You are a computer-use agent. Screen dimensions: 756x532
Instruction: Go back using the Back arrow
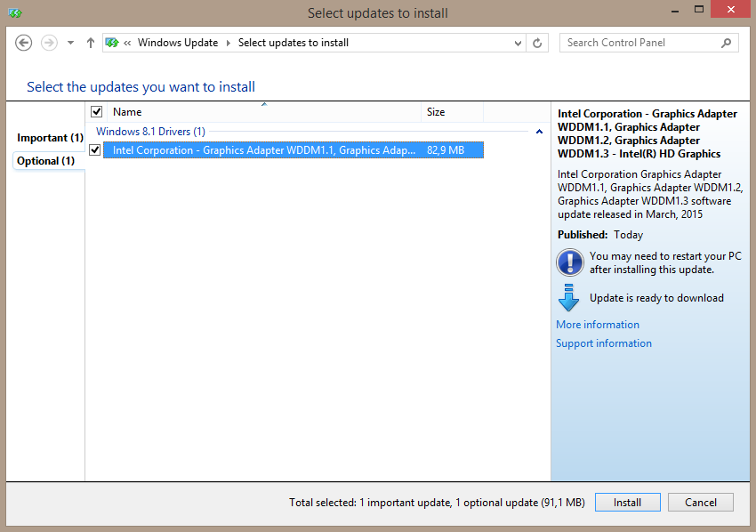coord(24,43)
